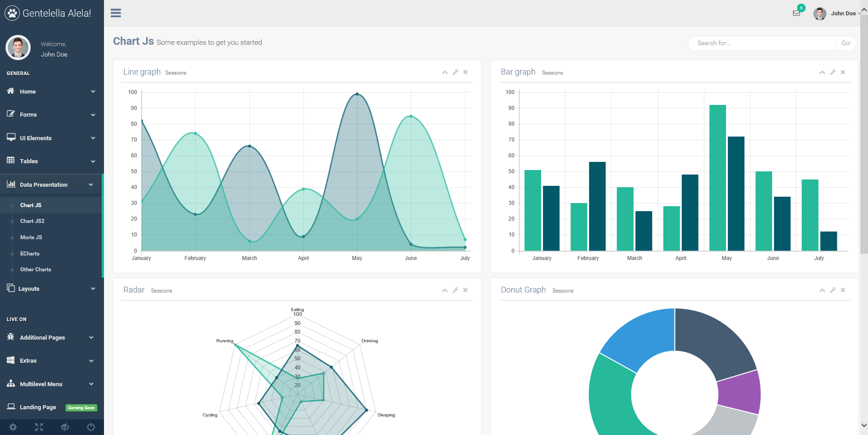Click the Go! search button
868x435 pixels.
click(x=846, y=43)
